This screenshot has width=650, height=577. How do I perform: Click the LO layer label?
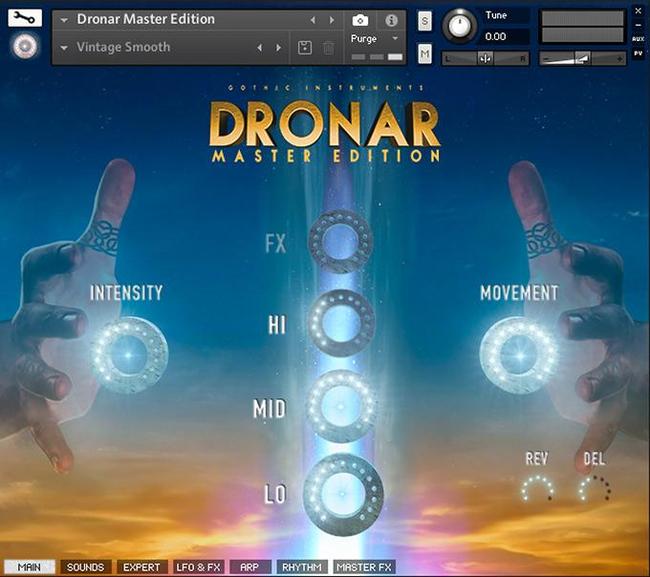[x=275, y=494]
